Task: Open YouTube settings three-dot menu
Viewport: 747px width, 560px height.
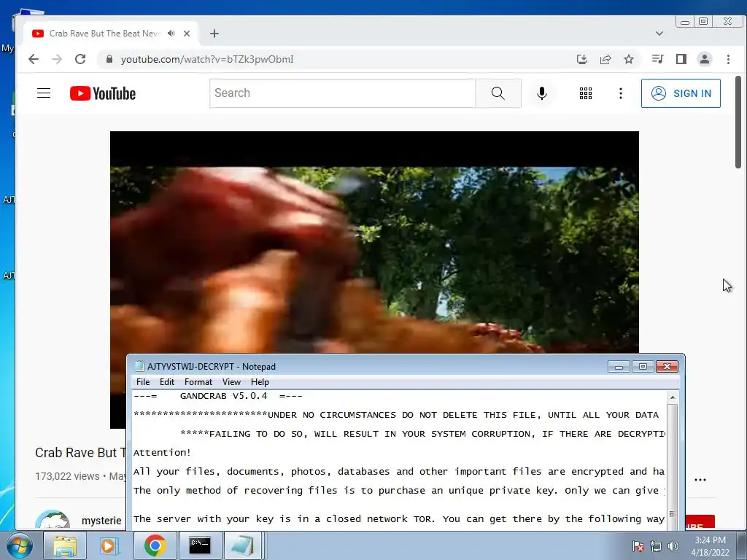Action: (620, 93)
